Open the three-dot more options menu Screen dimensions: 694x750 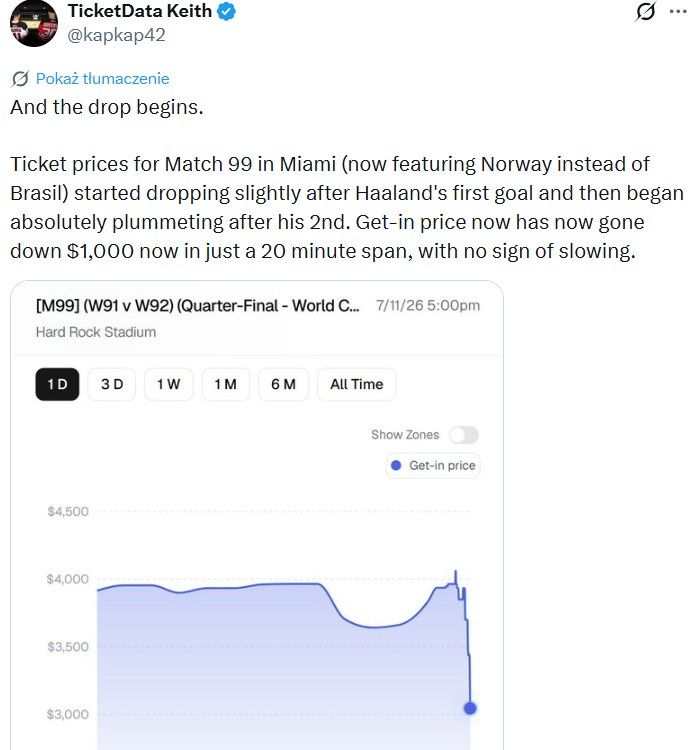pos(678,11)
